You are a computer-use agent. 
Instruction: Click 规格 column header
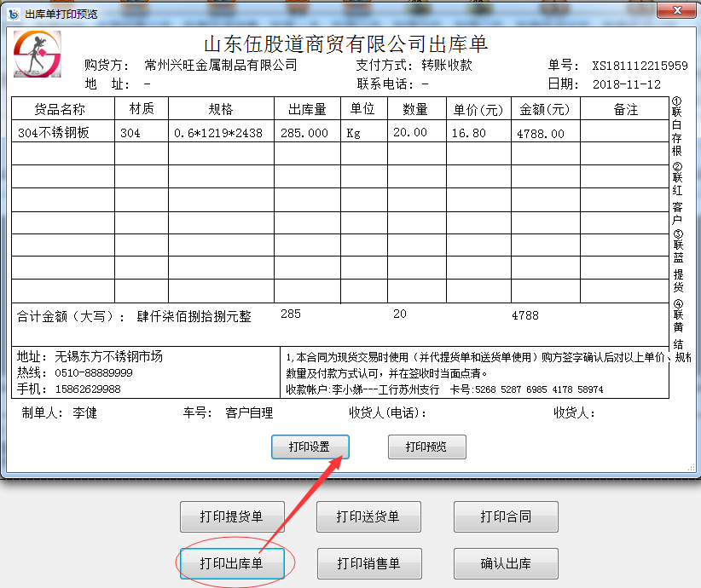coord(221,108)
